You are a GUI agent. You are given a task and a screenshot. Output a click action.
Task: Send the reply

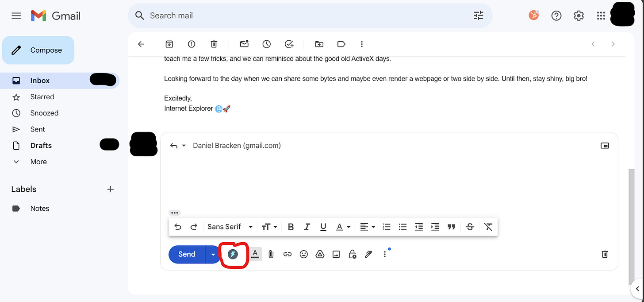point(187,254)
